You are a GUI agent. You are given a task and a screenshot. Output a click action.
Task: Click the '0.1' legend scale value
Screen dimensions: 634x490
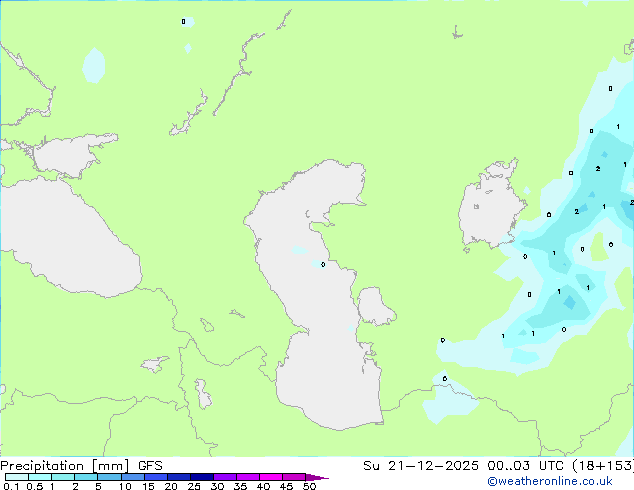point(11,486)
